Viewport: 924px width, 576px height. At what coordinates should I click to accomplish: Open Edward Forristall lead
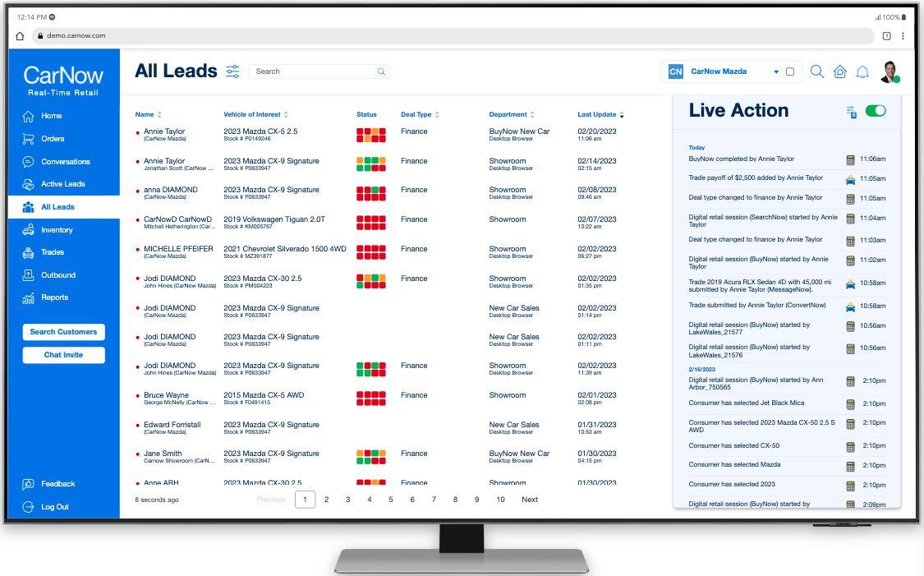click(172, 425)
